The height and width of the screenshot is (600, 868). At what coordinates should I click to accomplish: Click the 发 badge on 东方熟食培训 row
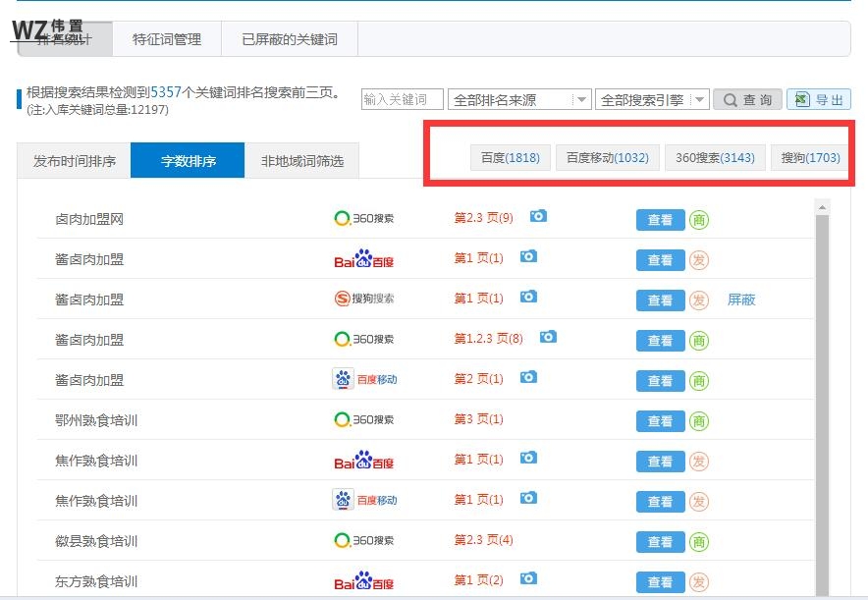pos(697,582)
